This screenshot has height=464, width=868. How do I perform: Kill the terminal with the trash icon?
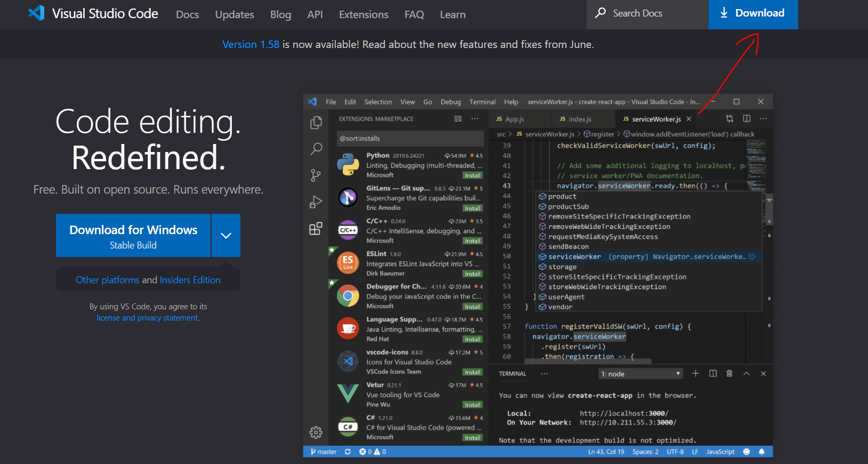[x=729, y=374]
